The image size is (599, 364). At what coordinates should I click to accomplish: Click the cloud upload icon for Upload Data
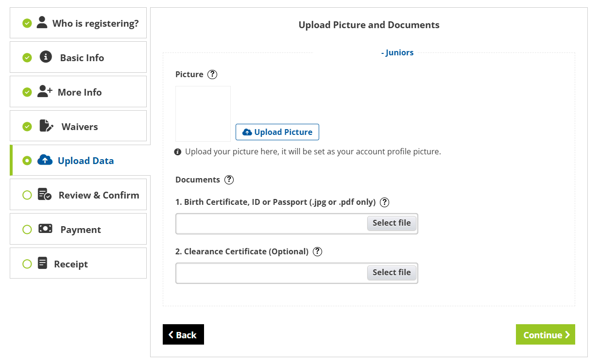coord(45,160)
